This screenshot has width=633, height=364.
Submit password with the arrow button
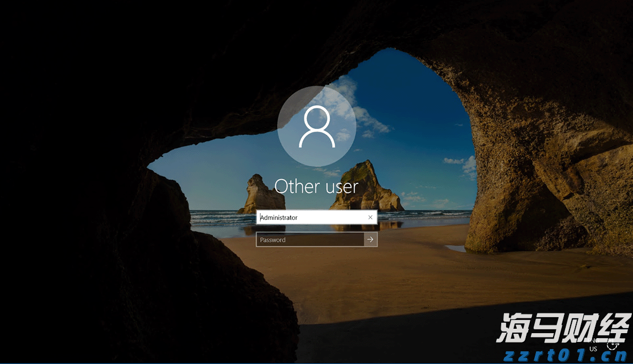pyautogui.click(x=371, y=240)
